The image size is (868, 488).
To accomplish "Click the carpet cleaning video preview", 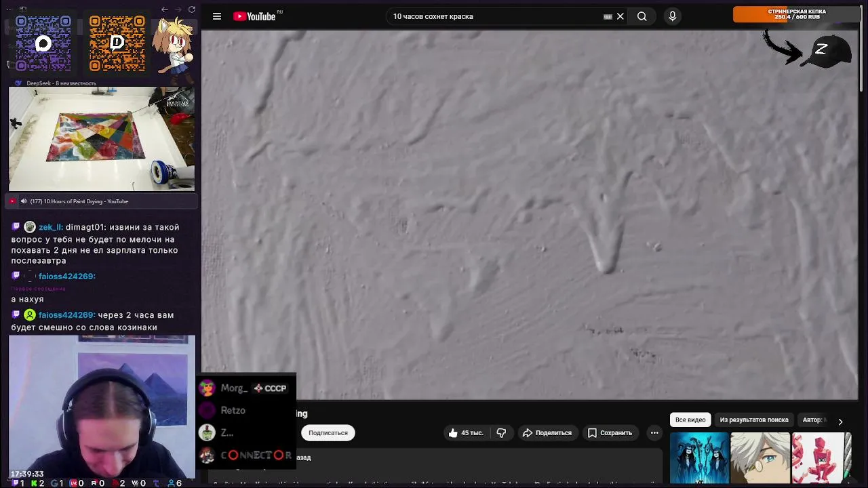I will point(102,139).
